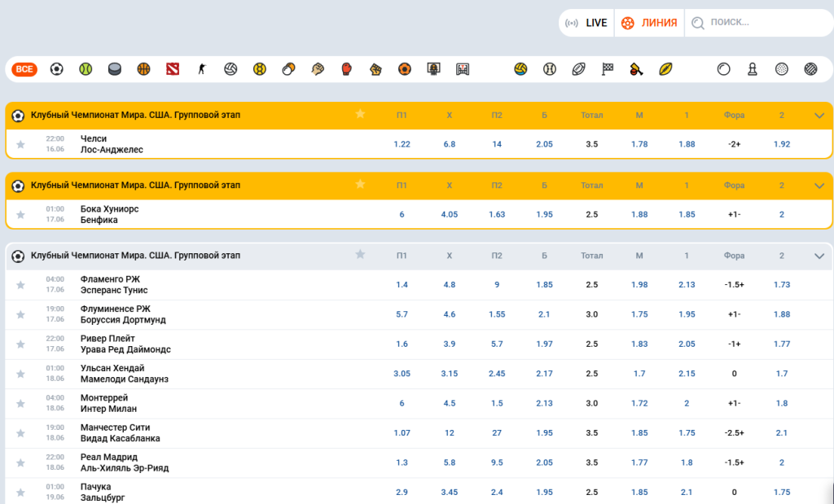The height and width of the screenshot is (504, 834).
Task: Select the yellow rugby ball filter
Action: click(665, 69)
